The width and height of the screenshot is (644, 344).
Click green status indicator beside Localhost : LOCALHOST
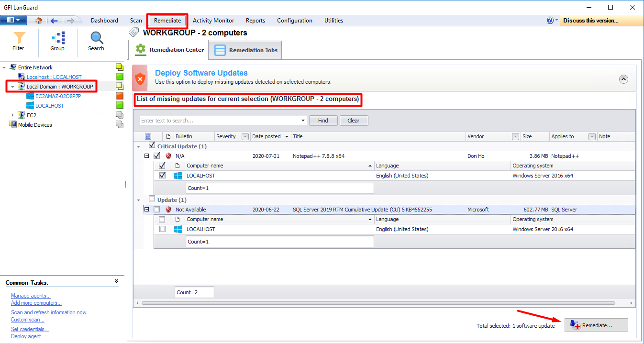coord(120,77)
